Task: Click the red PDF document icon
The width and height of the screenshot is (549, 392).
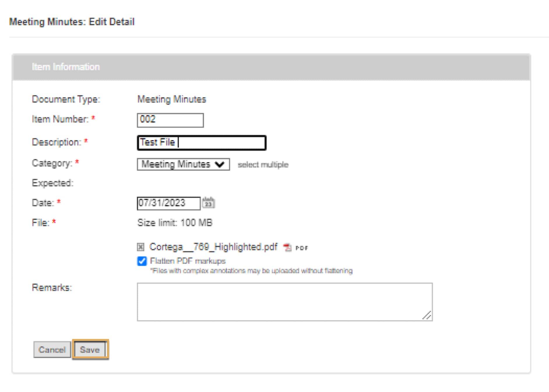Action: point(287,248)
